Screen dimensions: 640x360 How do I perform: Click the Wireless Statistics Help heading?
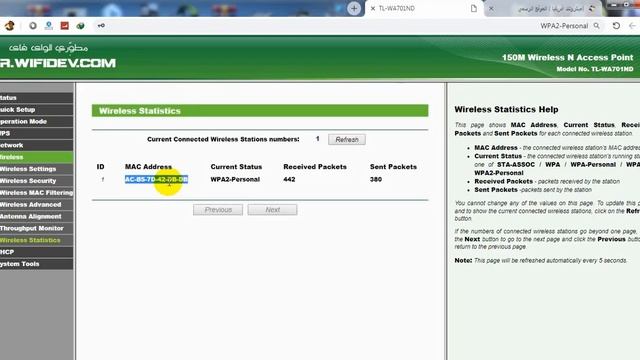coord(506,109)
